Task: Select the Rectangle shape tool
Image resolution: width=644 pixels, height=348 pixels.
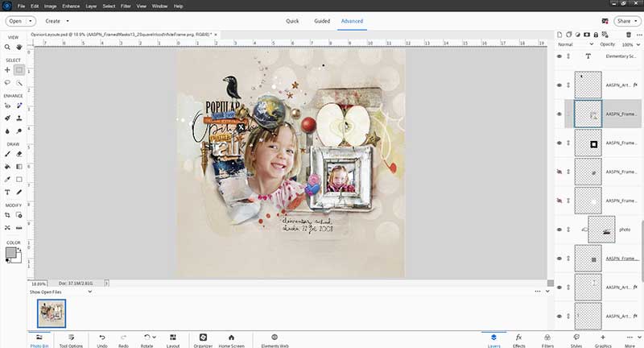Action: click(19, 180)
